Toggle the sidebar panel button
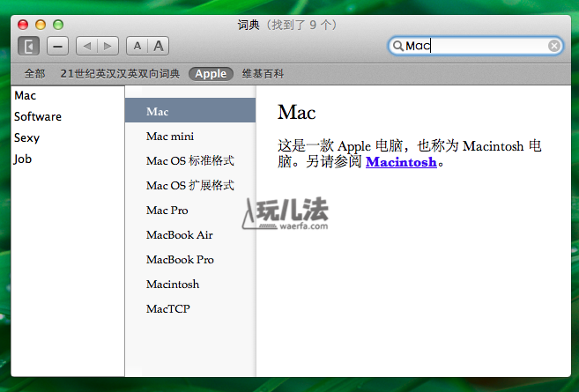This screenshot has width=579, height=392. 28,46
